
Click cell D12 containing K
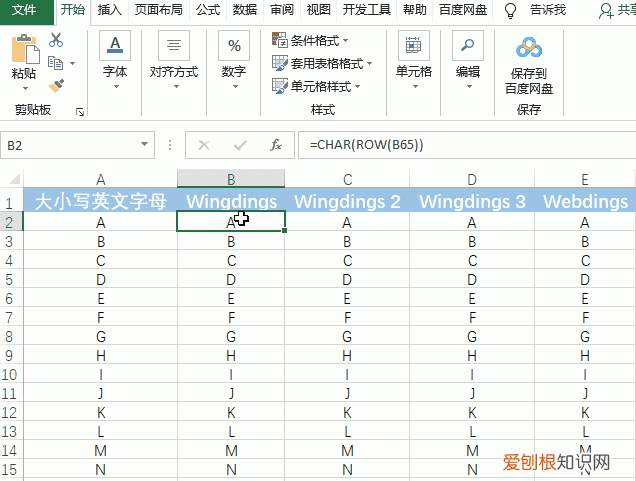tap(472, 412)
